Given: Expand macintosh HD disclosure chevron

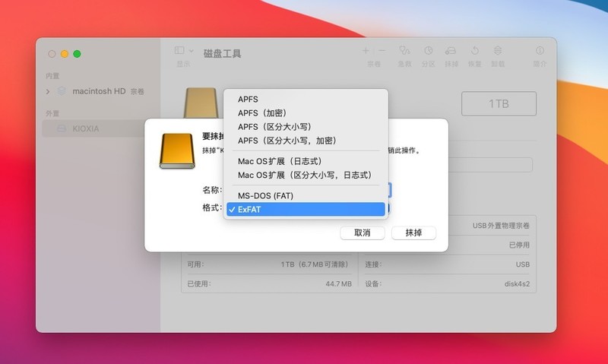Looking at the screenshot, I should coord(48,91).
